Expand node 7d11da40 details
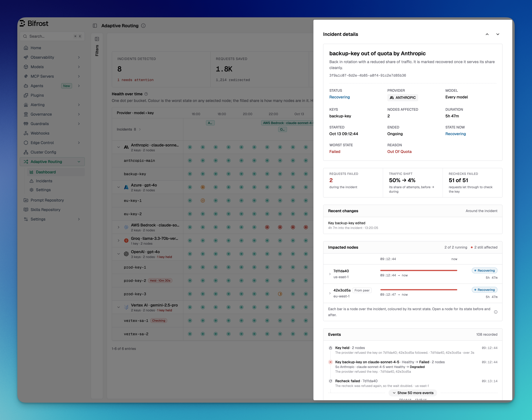 coord(330,274)
